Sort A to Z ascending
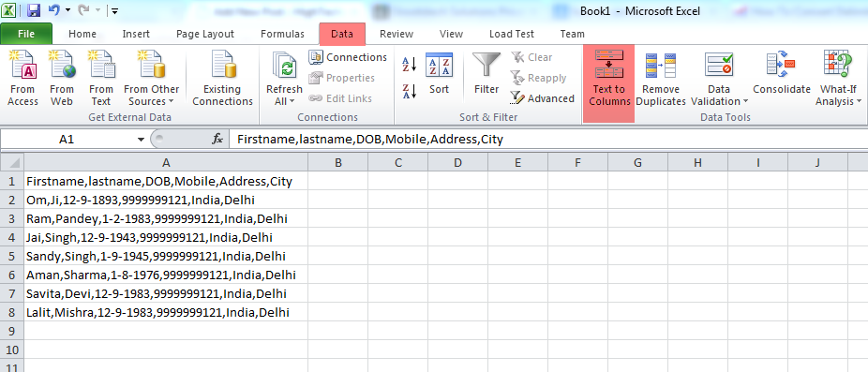The width and height of the screenshot is (868, 372). (409, 64)
